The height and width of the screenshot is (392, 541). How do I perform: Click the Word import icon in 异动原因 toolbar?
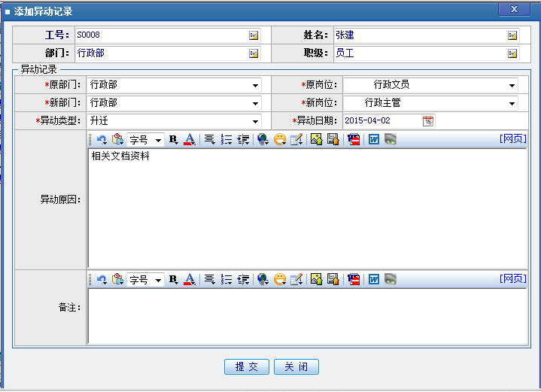point(373,139)
